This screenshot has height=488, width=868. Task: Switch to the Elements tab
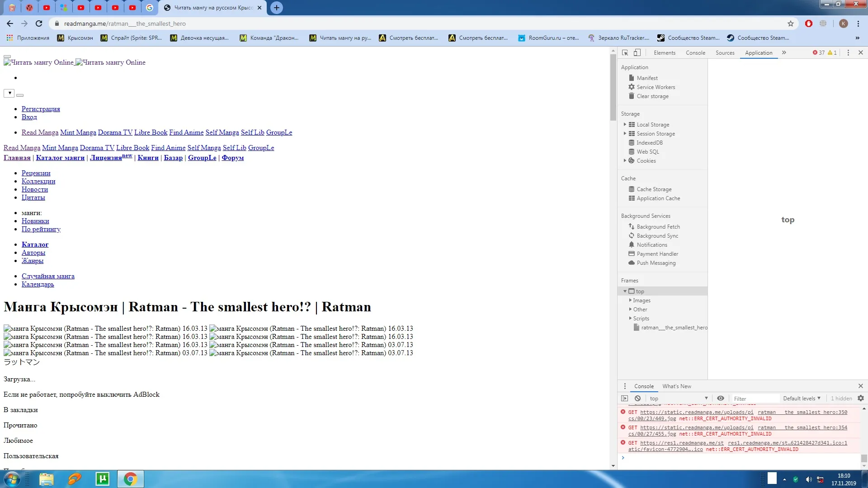point(665,53)
